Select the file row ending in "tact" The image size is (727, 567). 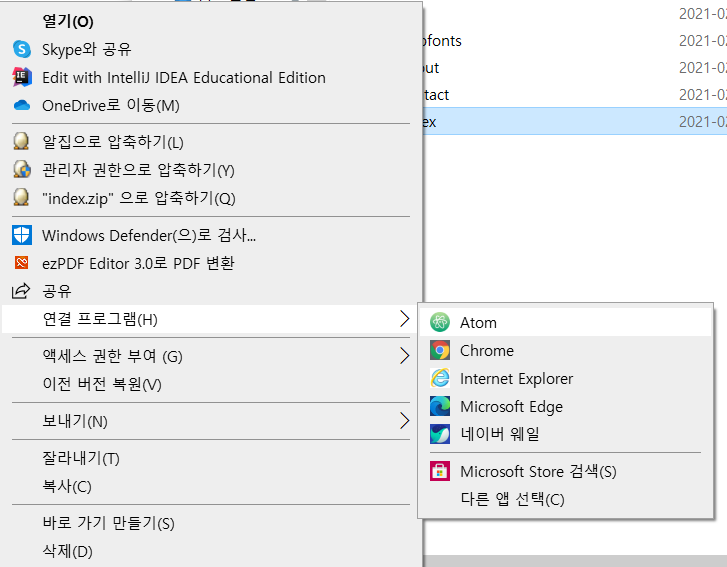coord(575,95)
